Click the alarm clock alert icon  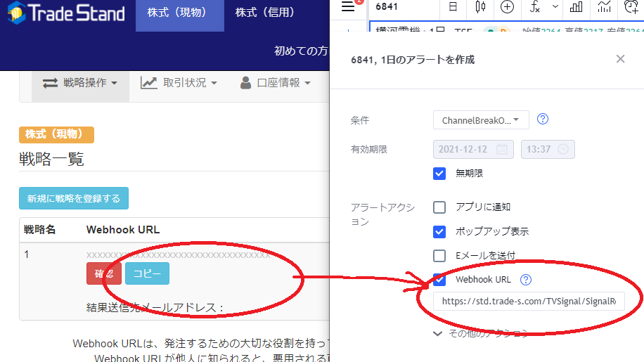point(631,6)
